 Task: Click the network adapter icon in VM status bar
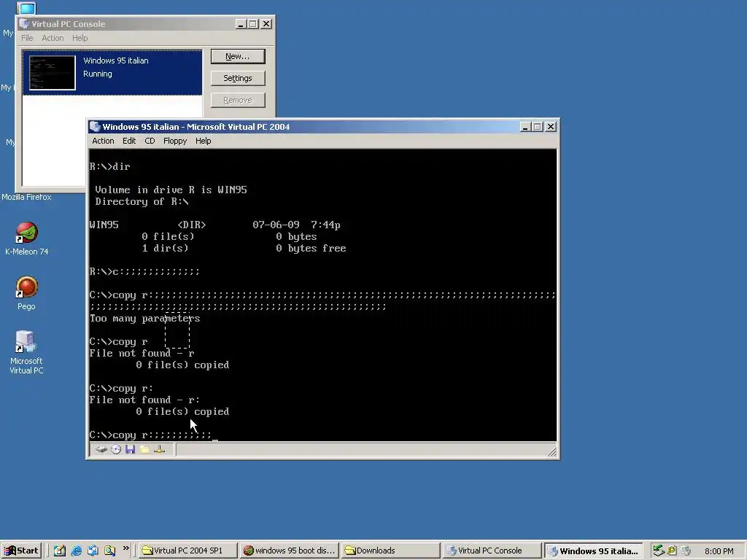(160, 449)
